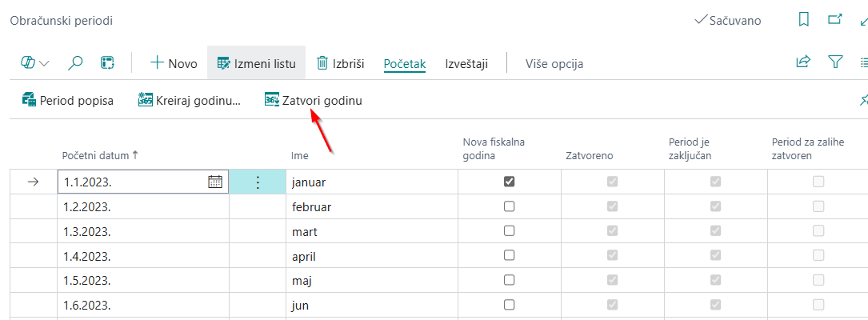The height and width of the screenshot is (320, 868).
Task: Select the date cell 1.4.2023.
Action: pos(143,256)
